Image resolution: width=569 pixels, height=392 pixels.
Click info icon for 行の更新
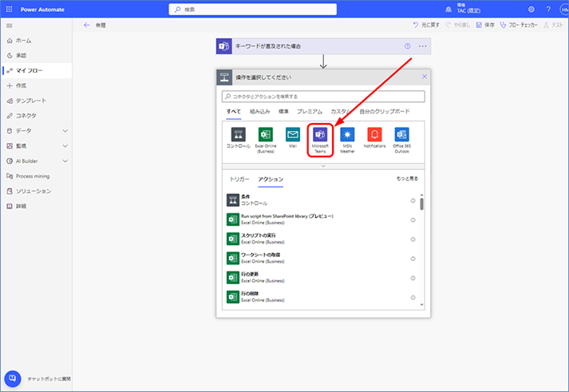pyautogui.click(x=413, y=278)
